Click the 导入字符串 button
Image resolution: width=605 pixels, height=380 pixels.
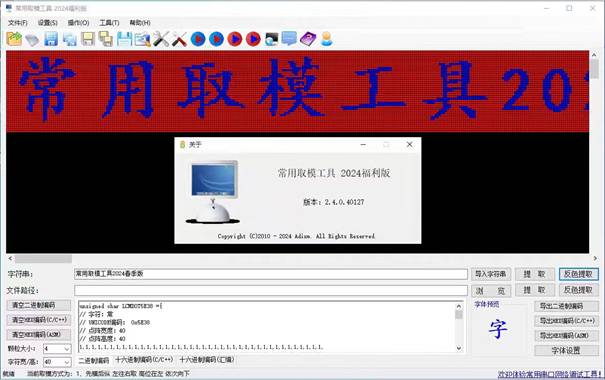[490, 274]
